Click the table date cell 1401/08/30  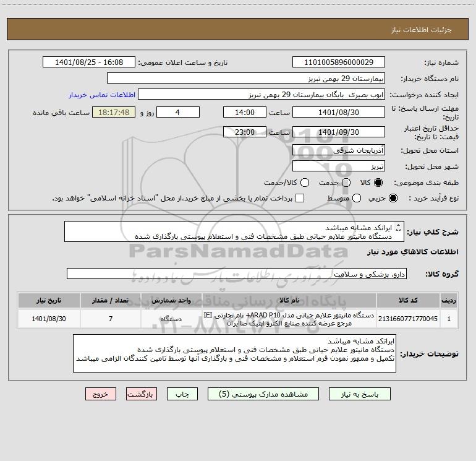[x=49, y=319]
